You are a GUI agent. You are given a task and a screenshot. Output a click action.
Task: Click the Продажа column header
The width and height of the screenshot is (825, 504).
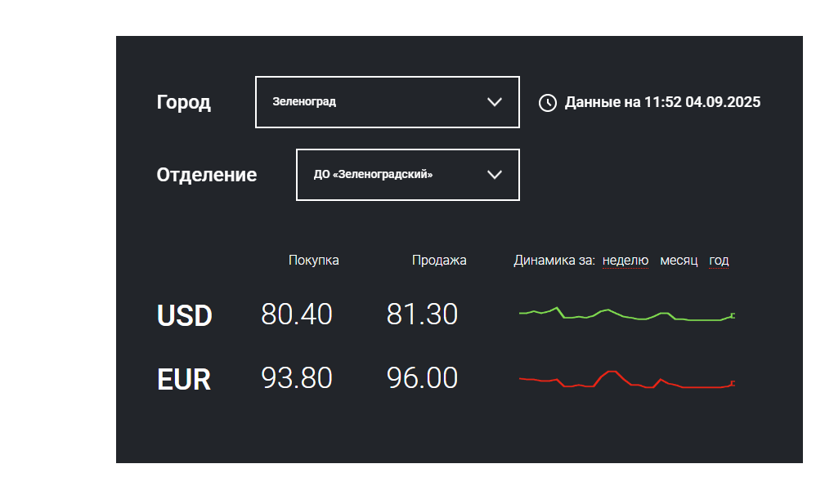click(439, 261)
